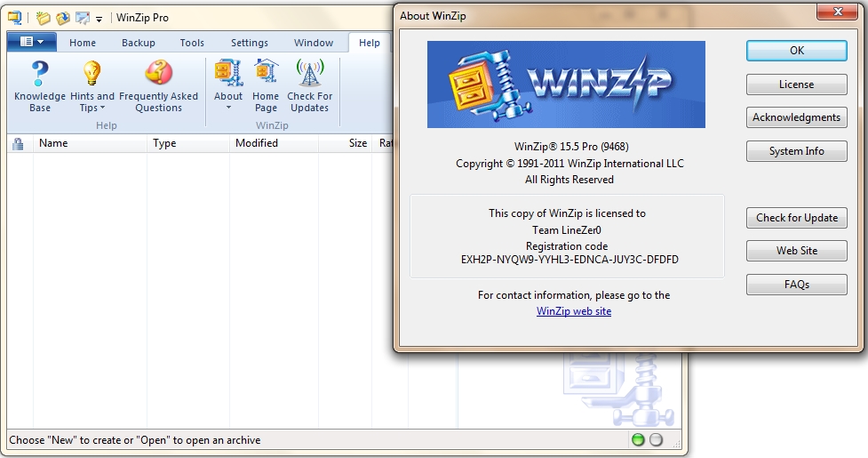This screenshot has height=458, width=868.
Task: Click the registration code text
Action: tap(569, 259)
